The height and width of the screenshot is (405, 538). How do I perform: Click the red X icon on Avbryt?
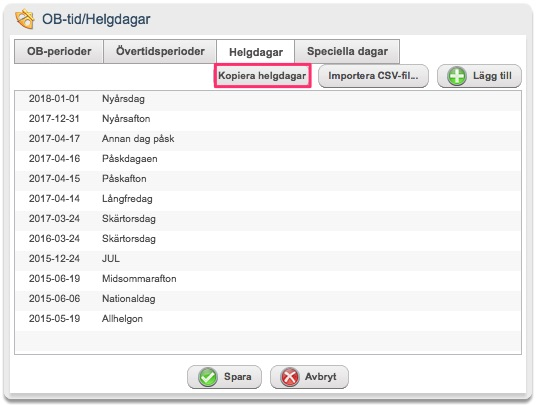pyautogui.click(x=290, y=377)
